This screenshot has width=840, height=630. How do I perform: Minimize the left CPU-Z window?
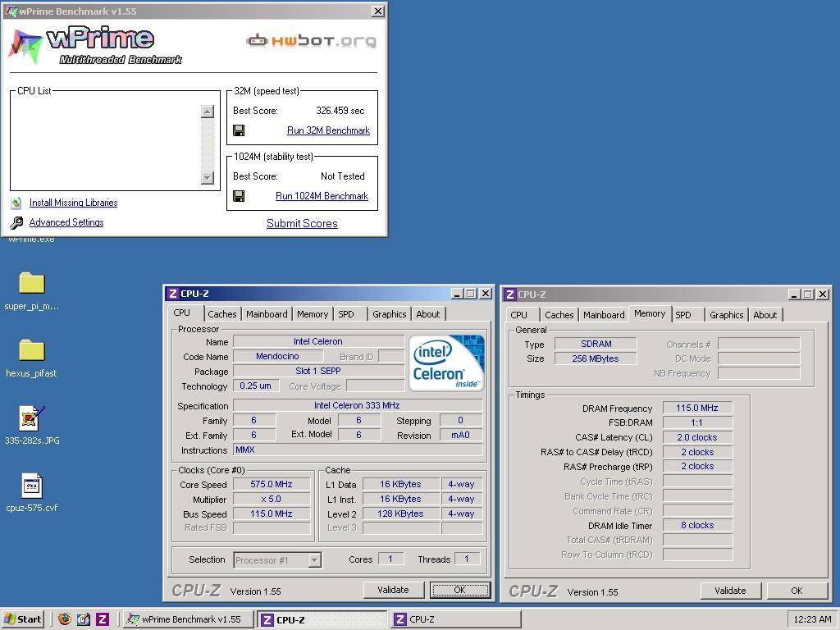[x=457, y=294]
